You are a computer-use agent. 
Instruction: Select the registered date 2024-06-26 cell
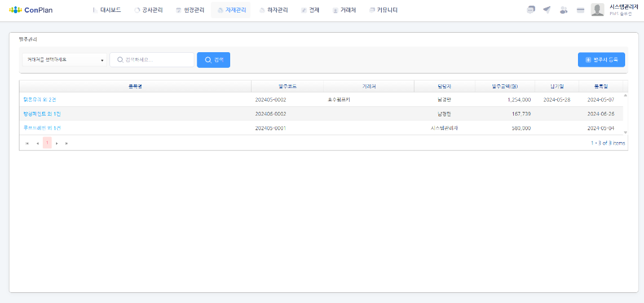[x=601, y=114]
